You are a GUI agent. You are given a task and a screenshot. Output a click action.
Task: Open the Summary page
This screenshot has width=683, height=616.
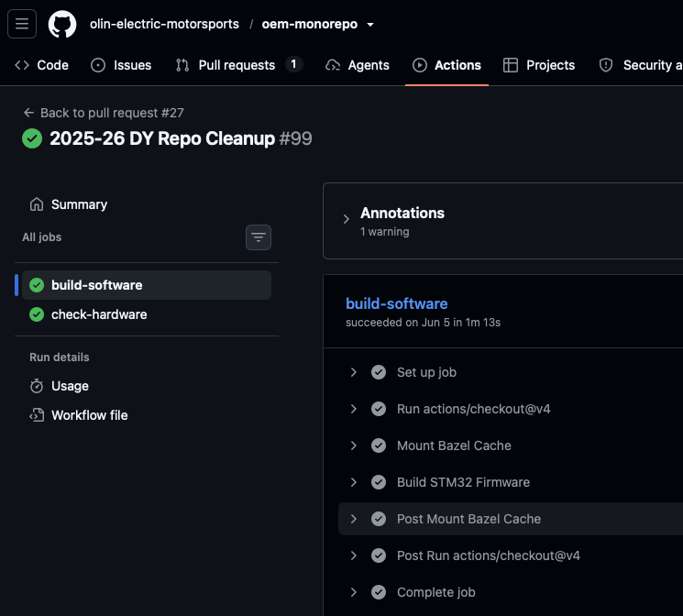pos(147,204)
